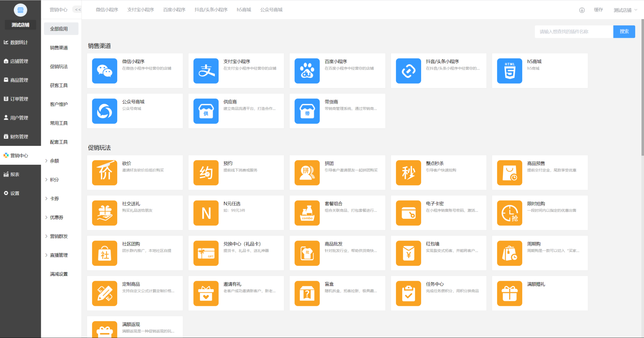Click the download icon in top bar
644x338 pixels.
[582, 10]
